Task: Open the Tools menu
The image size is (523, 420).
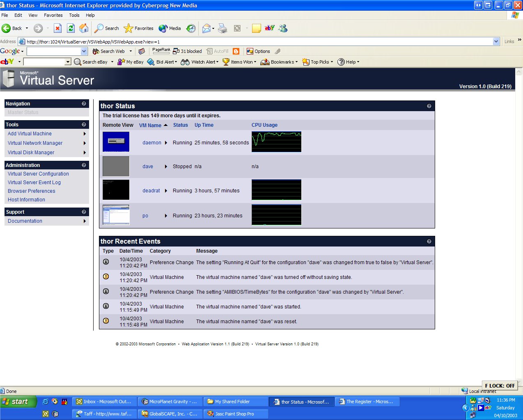Action: coord(74,15)
